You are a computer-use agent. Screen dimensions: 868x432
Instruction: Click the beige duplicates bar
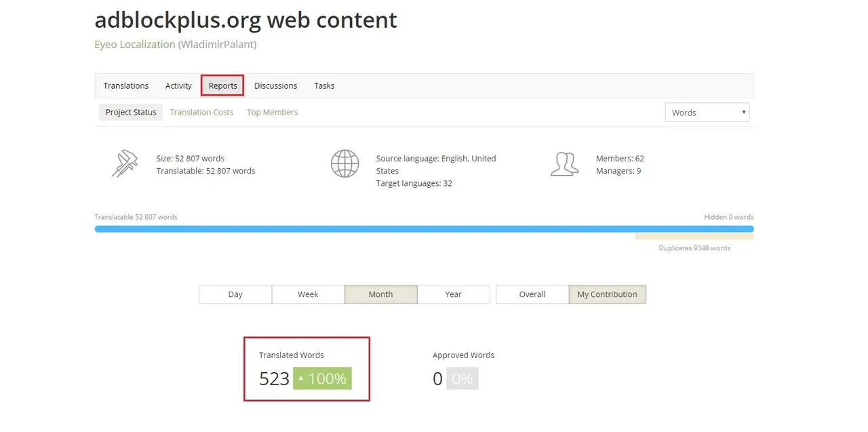pyautogui.click(x=694, y=237)
